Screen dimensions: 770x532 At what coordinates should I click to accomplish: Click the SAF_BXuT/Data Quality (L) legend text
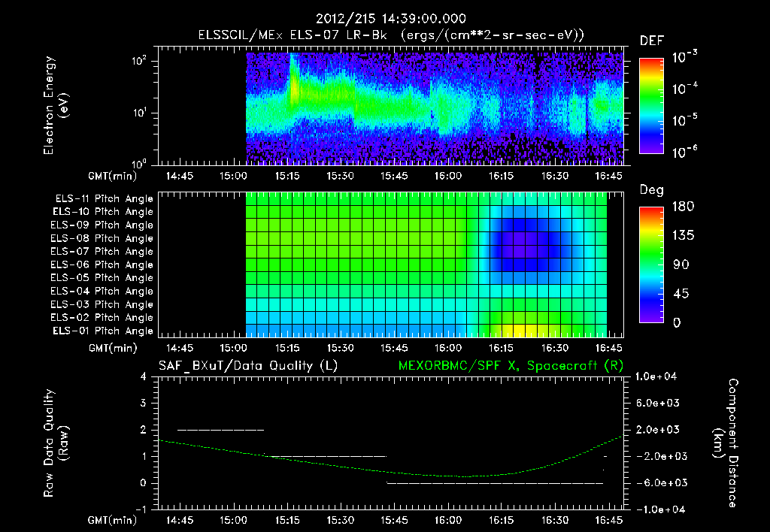[248, 366]
